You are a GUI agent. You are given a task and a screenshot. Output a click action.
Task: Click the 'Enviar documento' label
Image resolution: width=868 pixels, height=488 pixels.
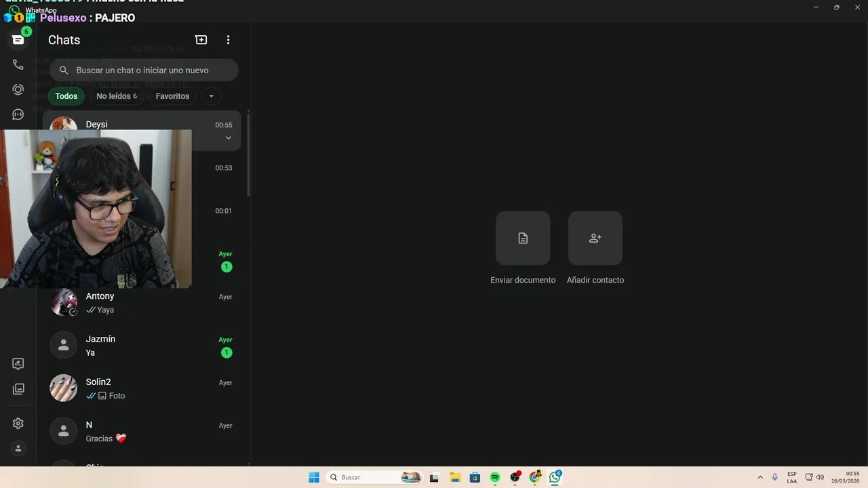[523, 280]
